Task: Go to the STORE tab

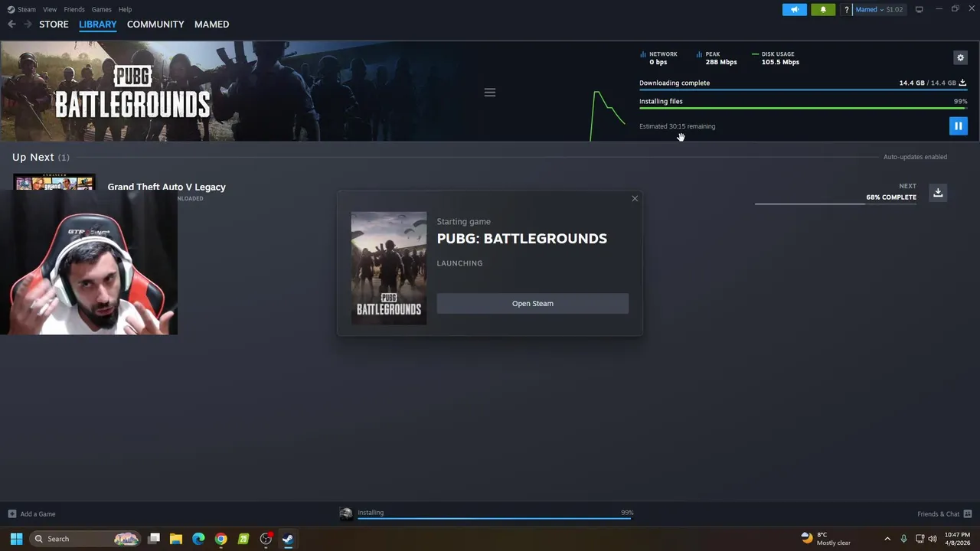Action: point(54,24)
